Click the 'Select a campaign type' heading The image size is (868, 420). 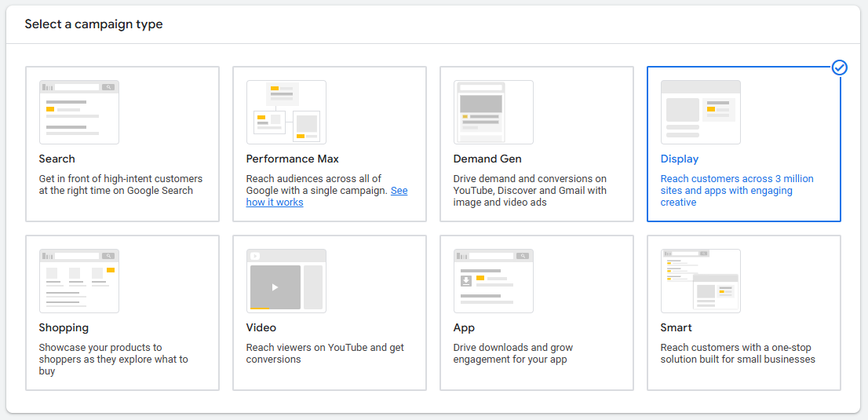click(93, 24)
